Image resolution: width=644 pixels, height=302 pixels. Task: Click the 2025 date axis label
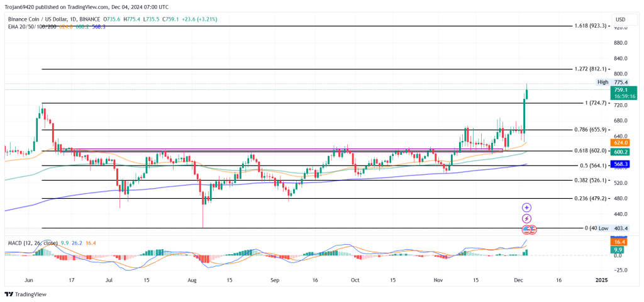coord(601,280)
